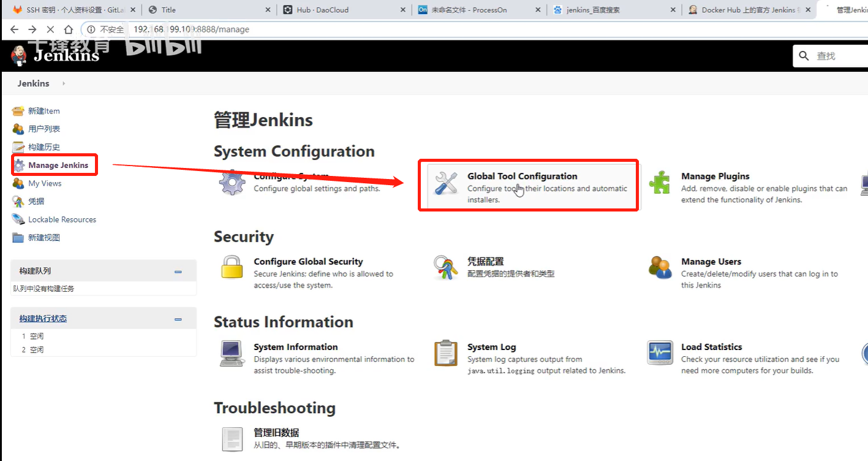Click the Manage Jenkins gear icon in sidebar
This screenshot has width=868, height=461.
coord(20,165)
